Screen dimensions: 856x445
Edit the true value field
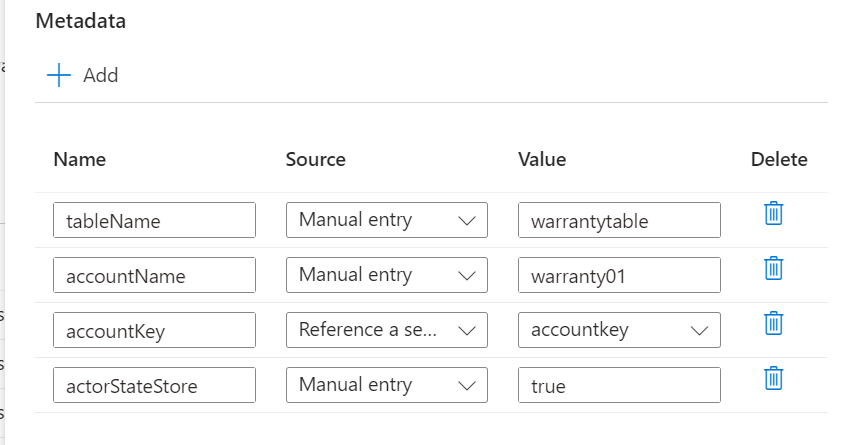[619, 385]
